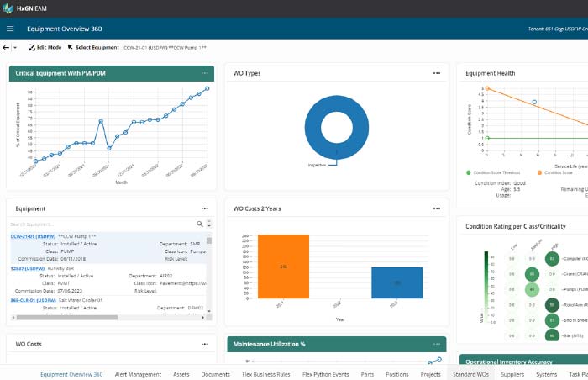
Task: Click the equipment search magnifier icon
Action: [x=199, y=224]
